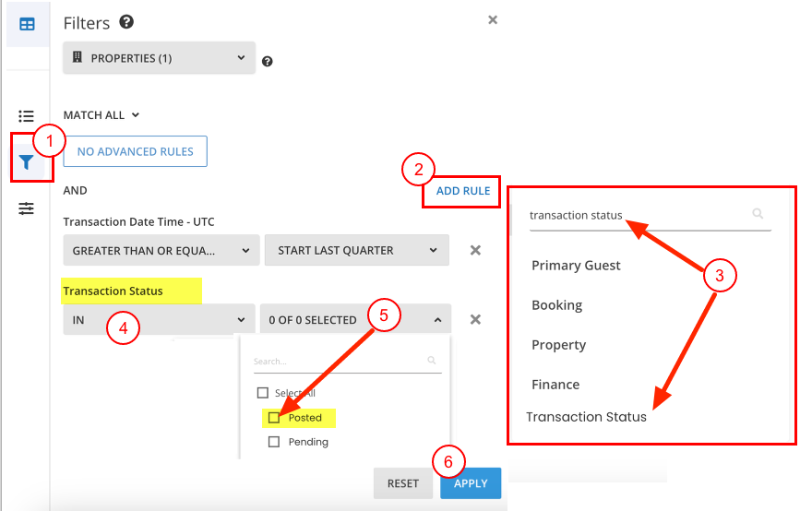
Task: Select the Primary Guest category
Action: 576,266
